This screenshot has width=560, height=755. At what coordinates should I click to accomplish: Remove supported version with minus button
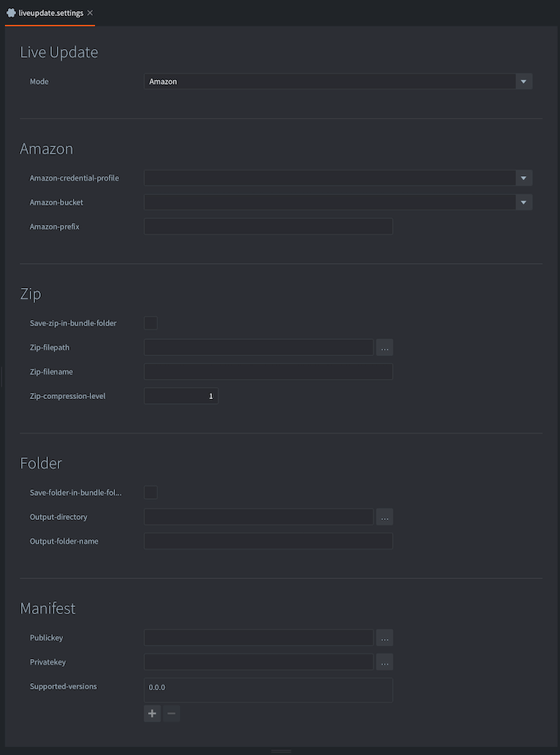(x=171, y=713)
